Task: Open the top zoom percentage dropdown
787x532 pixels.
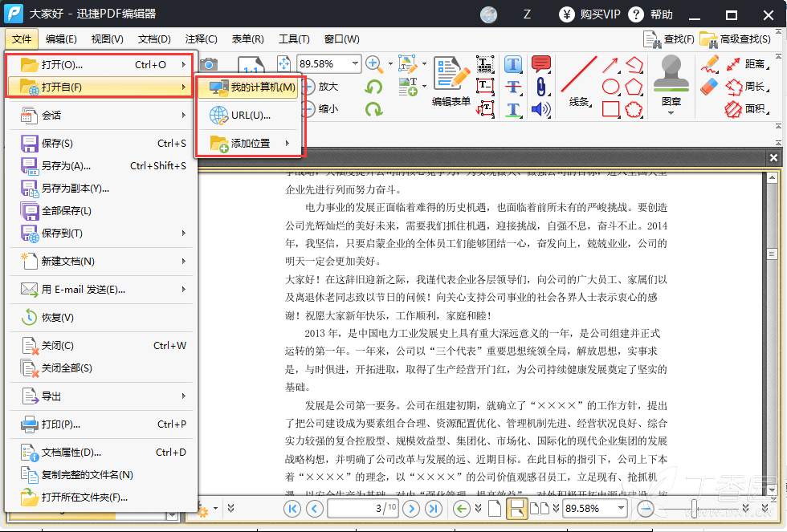Action: (x=355, y=63)
